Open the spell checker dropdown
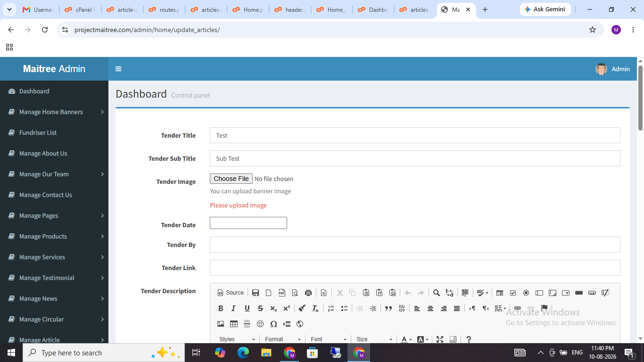 [x=482, y=293]
